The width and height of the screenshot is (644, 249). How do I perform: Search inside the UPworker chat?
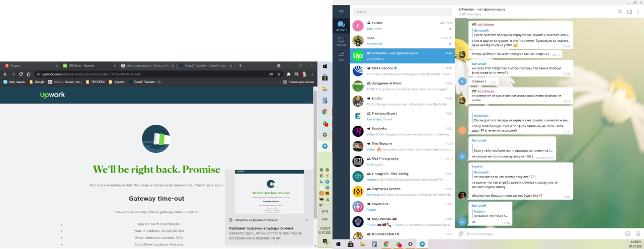[x=620, y=12]
